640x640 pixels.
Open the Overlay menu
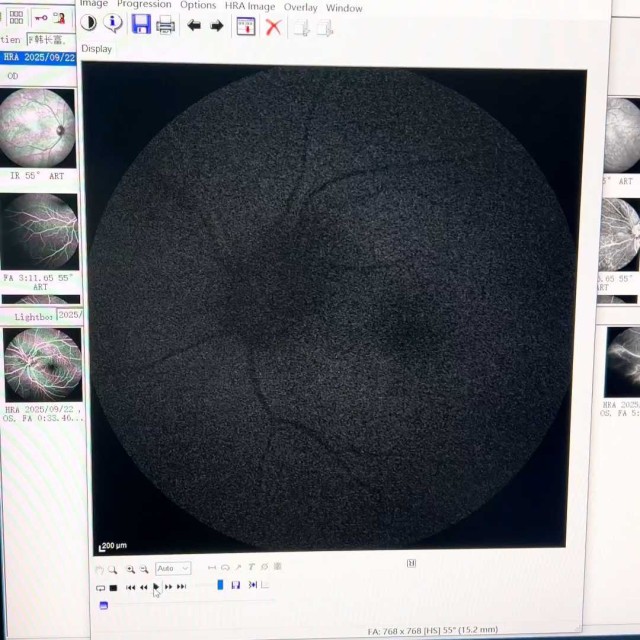(300, 7)
